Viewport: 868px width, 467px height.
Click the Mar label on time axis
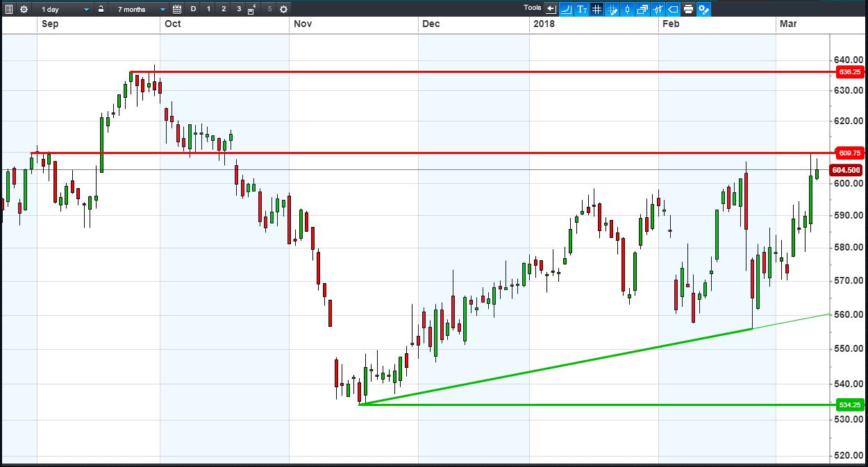tap(788, 24)
